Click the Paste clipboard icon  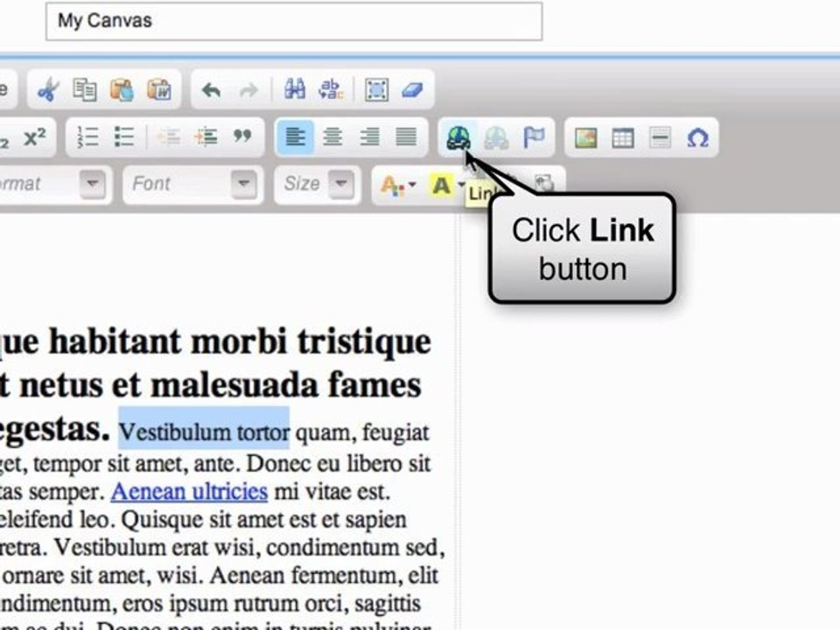122,90
